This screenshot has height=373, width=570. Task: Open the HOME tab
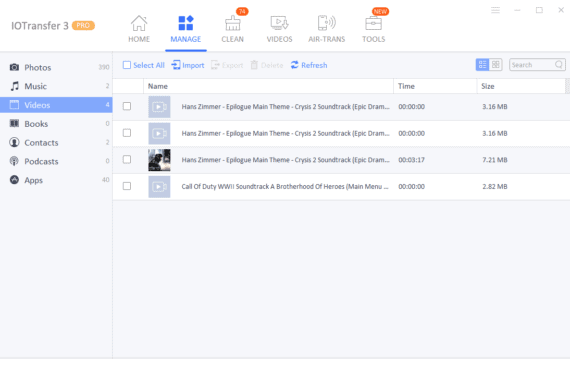139,29
